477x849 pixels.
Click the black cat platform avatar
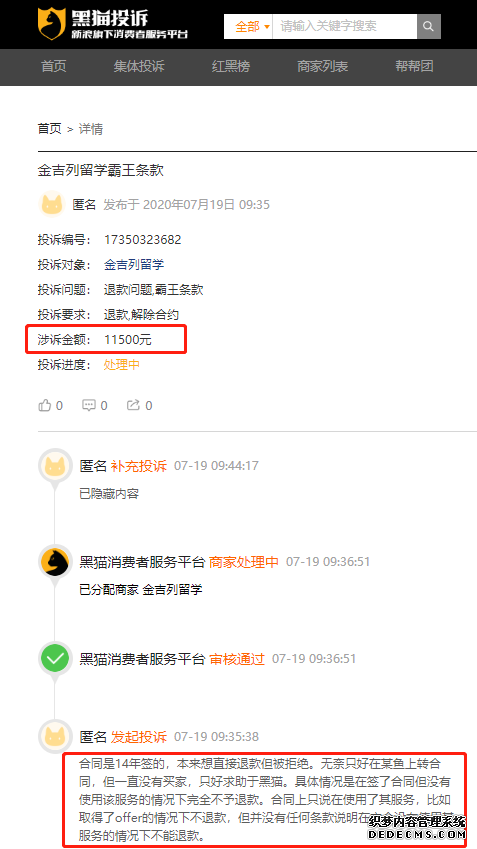click(55, 562)
